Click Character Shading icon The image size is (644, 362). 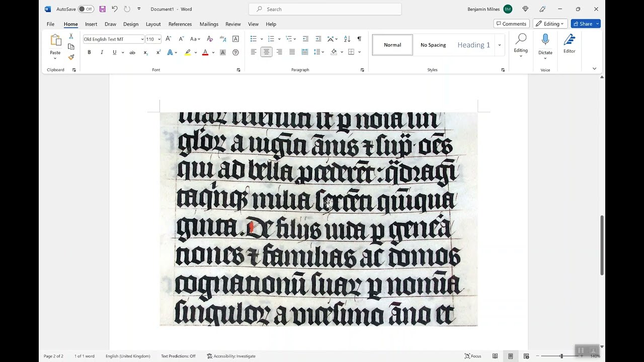[223, 52]
